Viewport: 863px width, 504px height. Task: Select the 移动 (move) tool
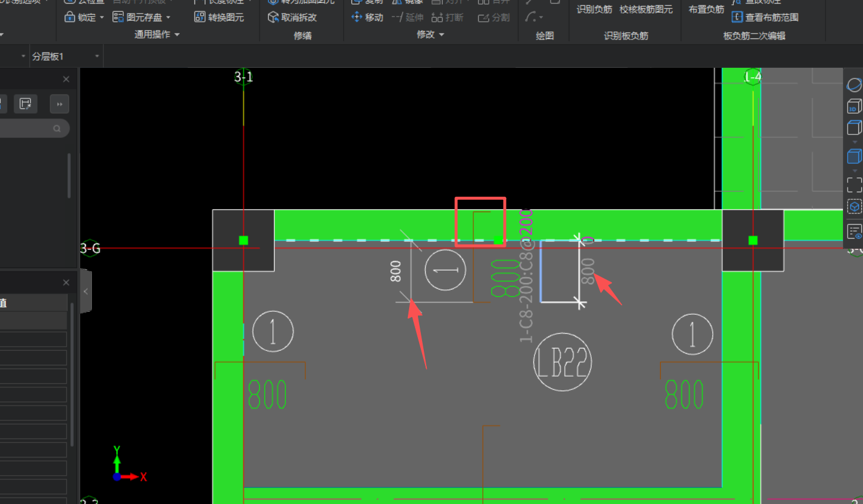click(x=367, y=17)
